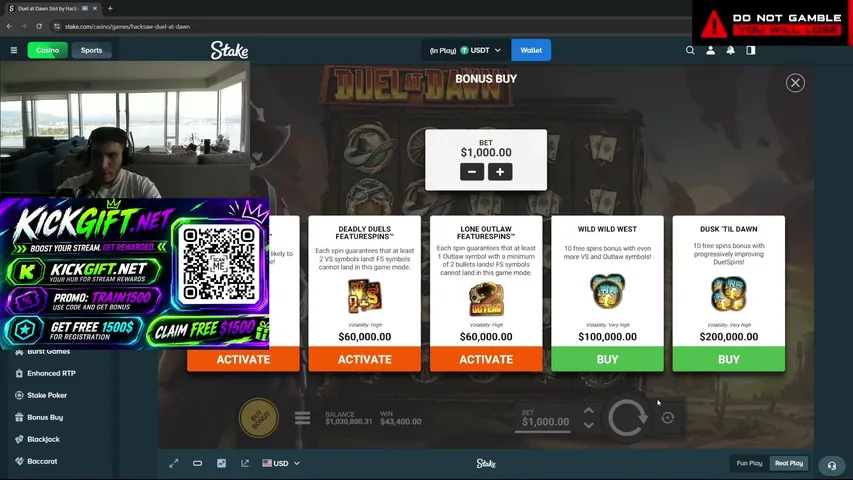Screen dimensions: 853x480
Task: Buy the Wild Wild West bonus
Action: coord(607,359)
